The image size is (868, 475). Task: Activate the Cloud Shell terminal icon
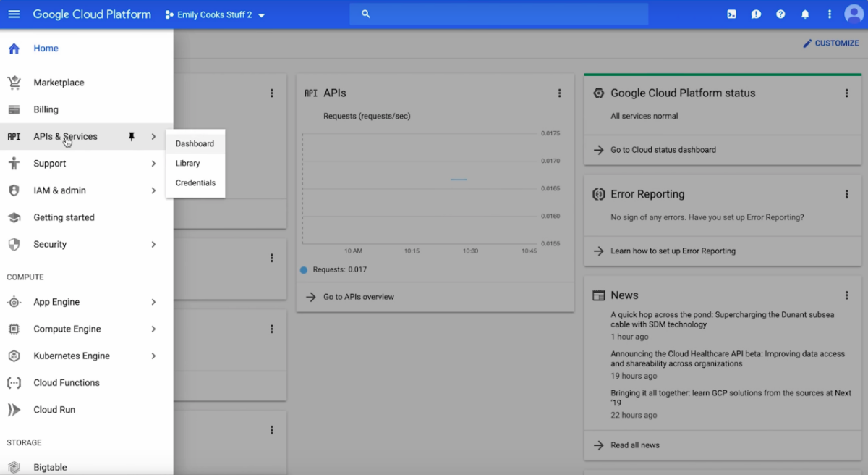pyautogui.click(x=731, y=14)
